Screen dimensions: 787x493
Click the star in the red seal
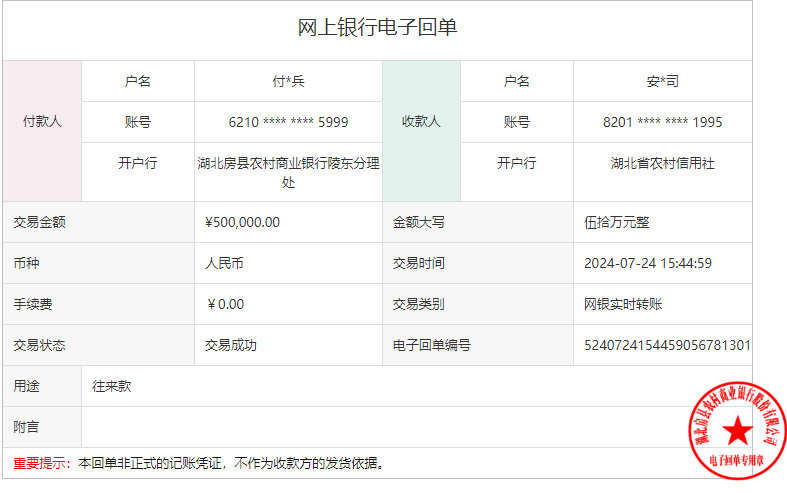pos(737,431)
